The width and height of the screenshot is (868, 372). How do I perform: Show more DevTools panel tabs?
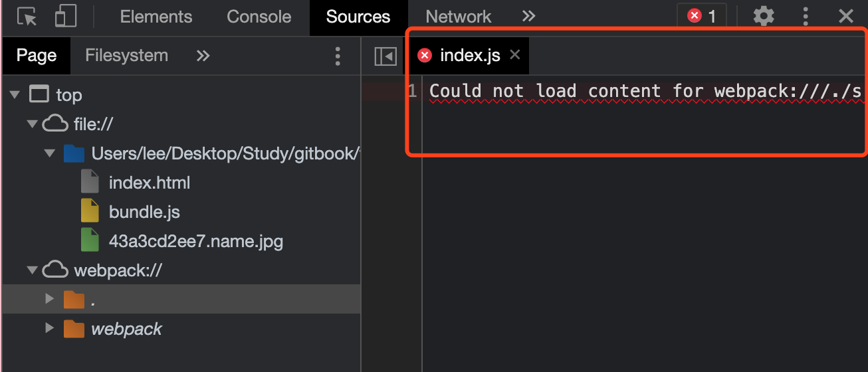point(528,17)
